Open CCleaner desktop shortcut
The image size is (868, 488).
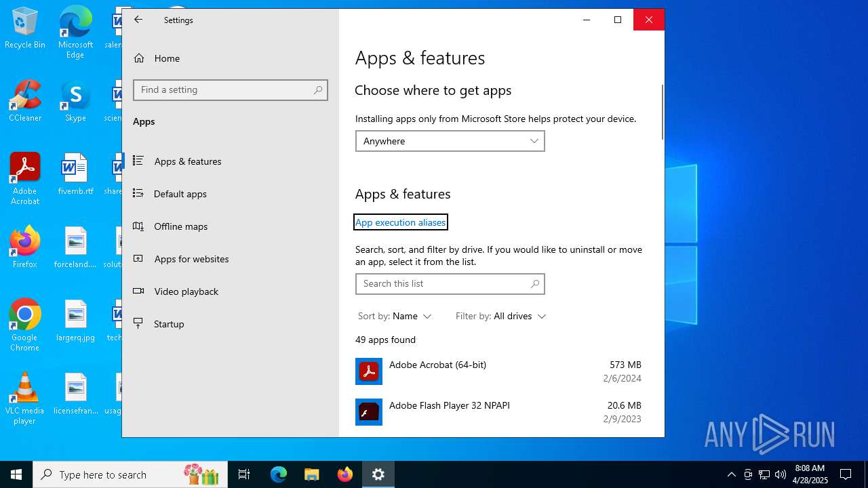(x=25, y=102)
